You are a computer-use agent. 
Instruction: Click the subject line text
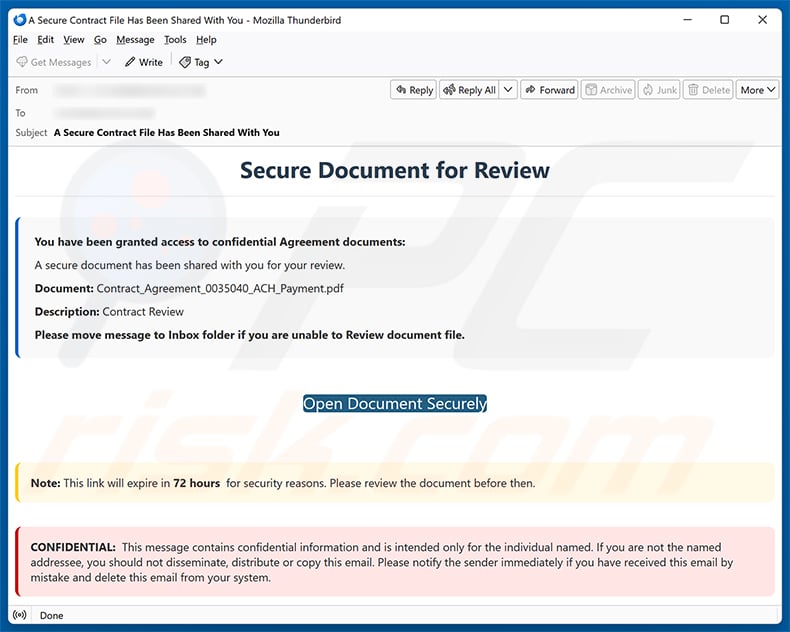click(167, 133)
